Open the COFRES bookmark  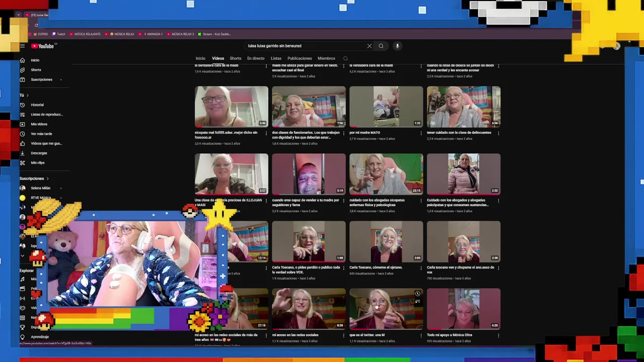tap(41, 34)
